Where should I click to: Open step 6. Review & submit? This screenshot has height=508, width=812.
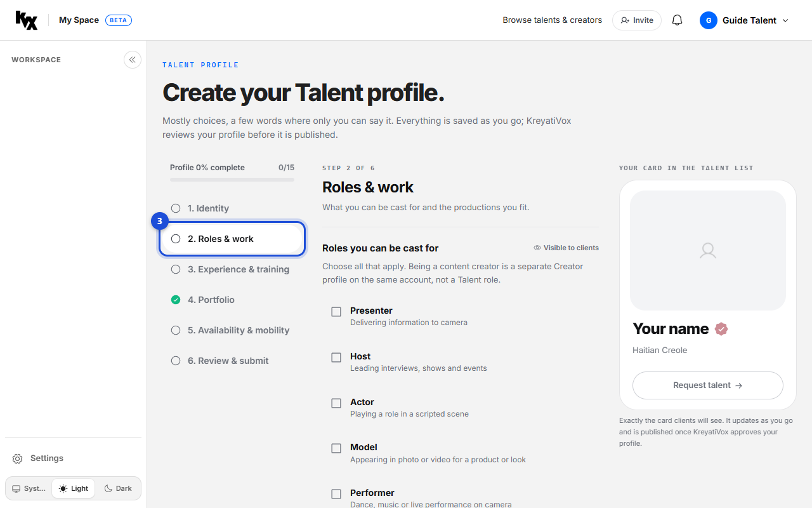[x=232, y=361]
